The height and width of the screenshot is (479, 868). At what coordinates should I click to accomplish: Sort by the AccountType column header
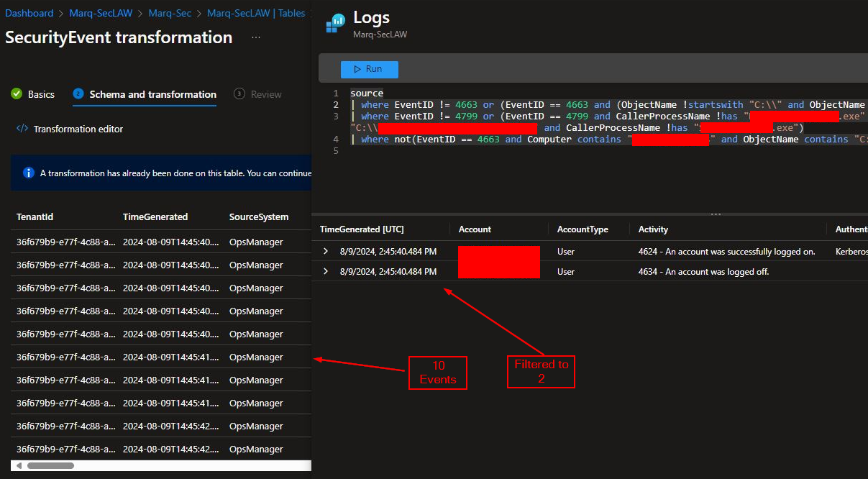583,229
